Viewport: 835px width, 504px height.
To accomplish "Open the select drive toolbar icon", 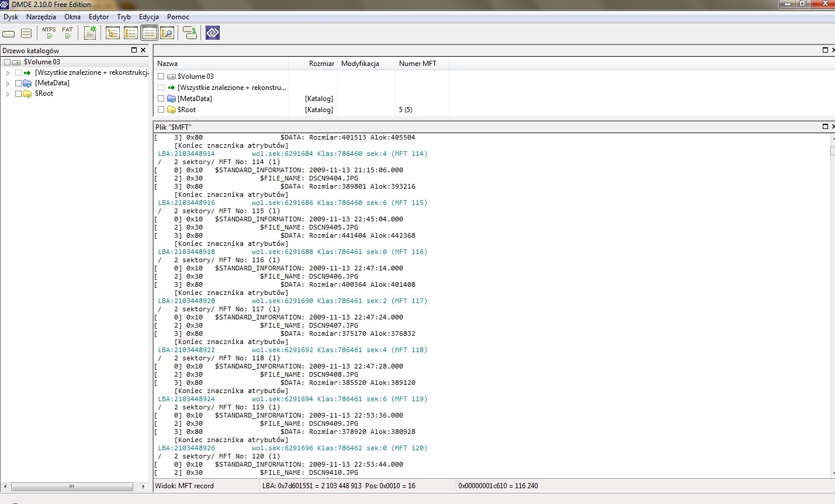I will pos(9,33).
